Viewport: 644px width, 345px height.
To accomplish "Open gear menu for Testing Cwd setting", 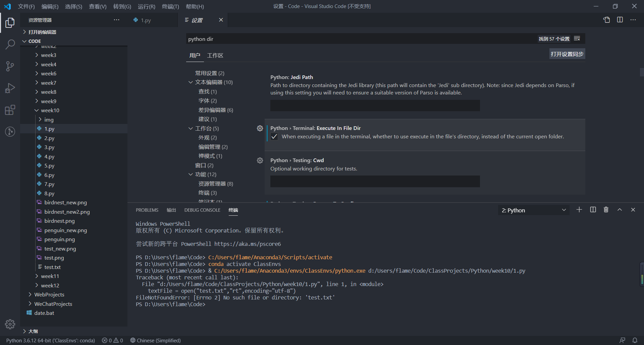I will (260, 160).
